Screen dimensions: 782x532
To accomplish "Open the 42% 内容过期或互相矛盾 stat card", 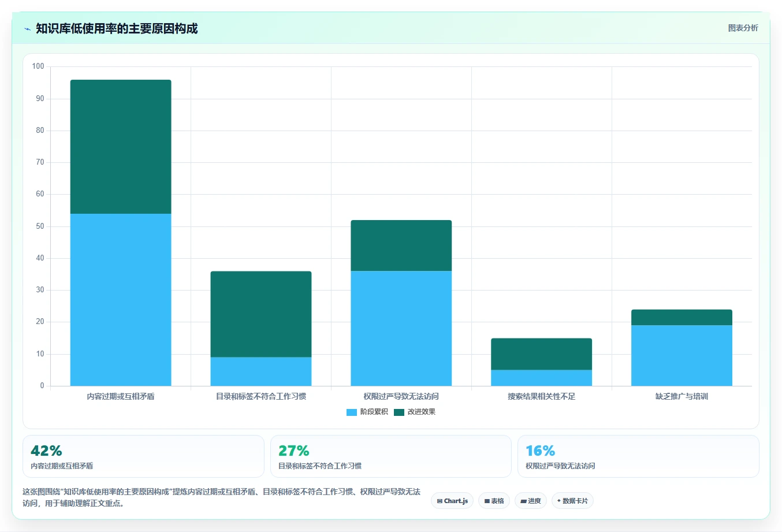I will 143,456.
